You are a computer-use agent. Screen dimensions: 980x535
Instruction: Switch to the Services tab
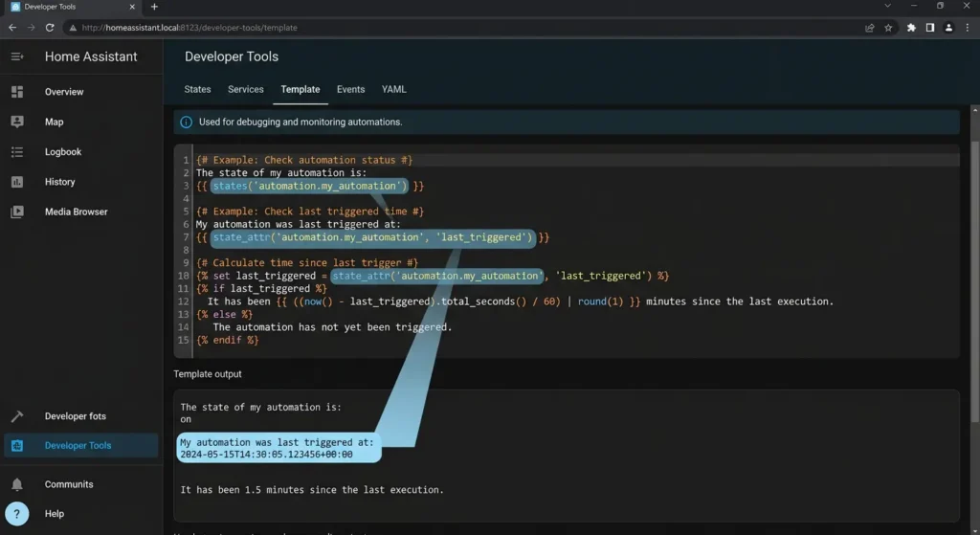point(246,89)
